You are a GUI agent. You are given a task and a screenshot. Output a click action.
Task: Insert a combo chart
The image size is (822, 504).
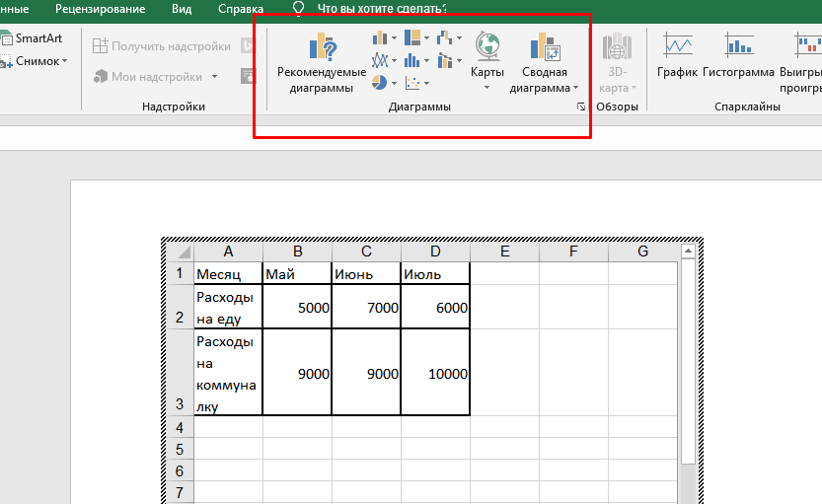[x=446, y=61]
